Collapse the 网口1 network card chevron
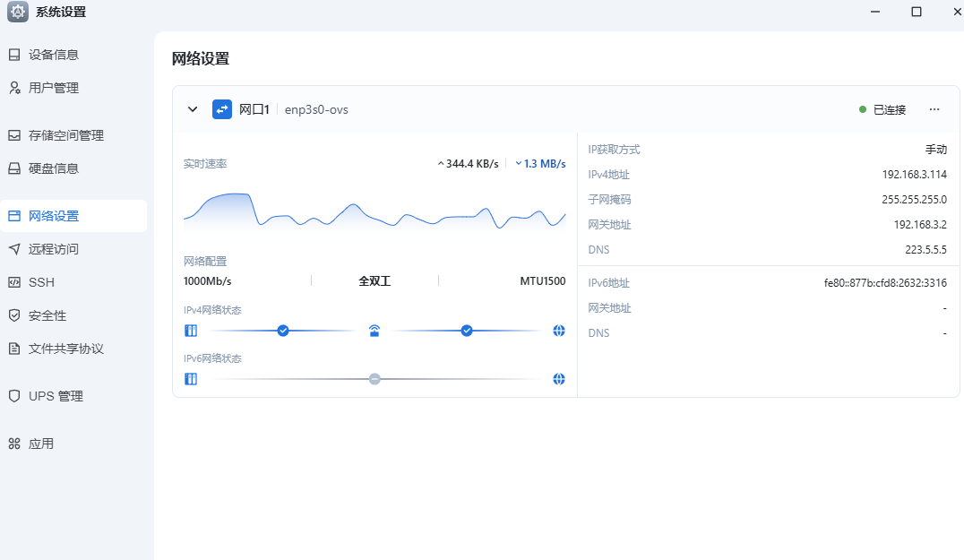Viewport: 964px width, 560px height. tap(193, 109)
